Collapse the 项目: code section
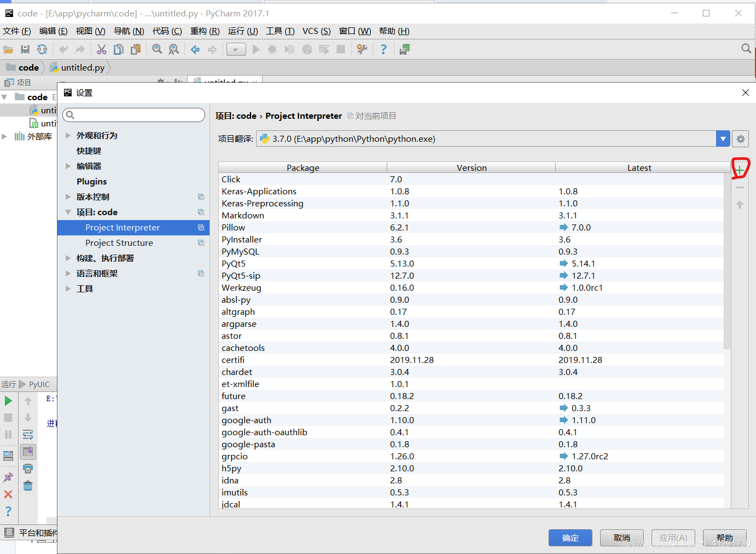 [68, 212]
